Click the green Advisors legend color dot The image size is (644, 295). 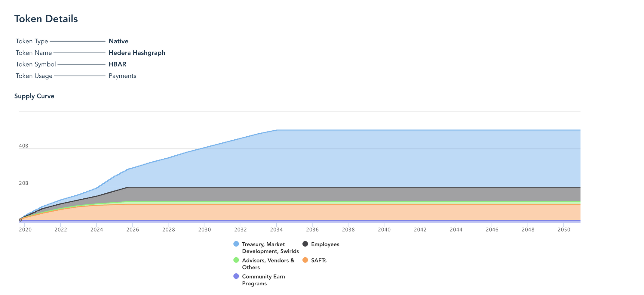pyautogui.click(x=236, y=260)
